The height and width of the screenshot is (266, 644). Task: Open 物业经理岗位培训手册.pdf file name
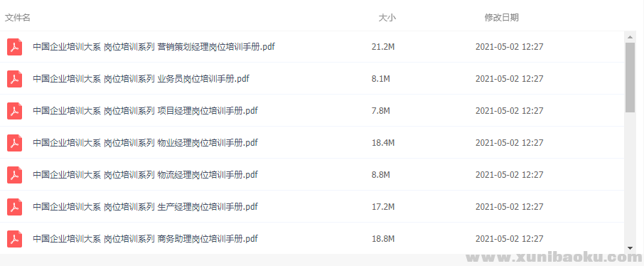(x=145, y=143)
